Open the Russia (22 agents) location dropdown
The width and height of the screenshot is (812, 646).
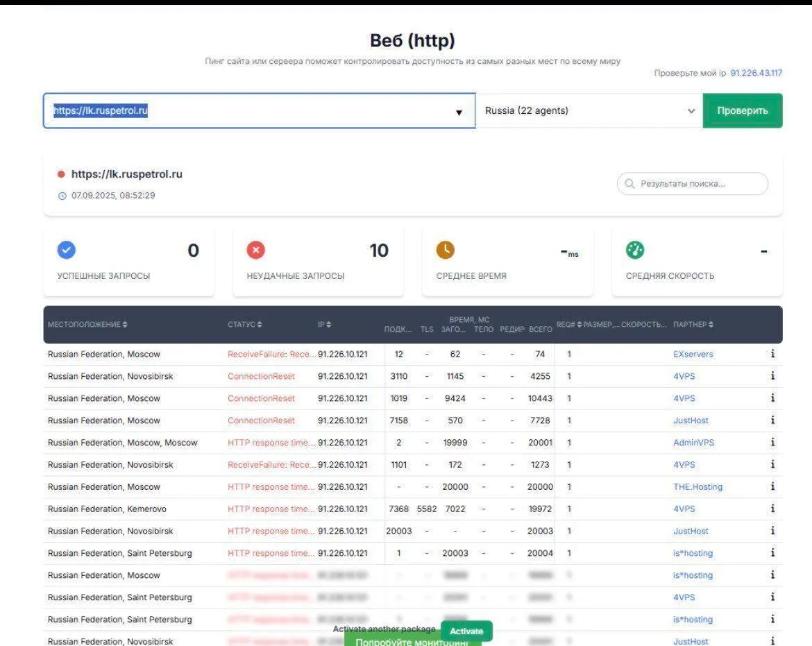coord(589,111)
